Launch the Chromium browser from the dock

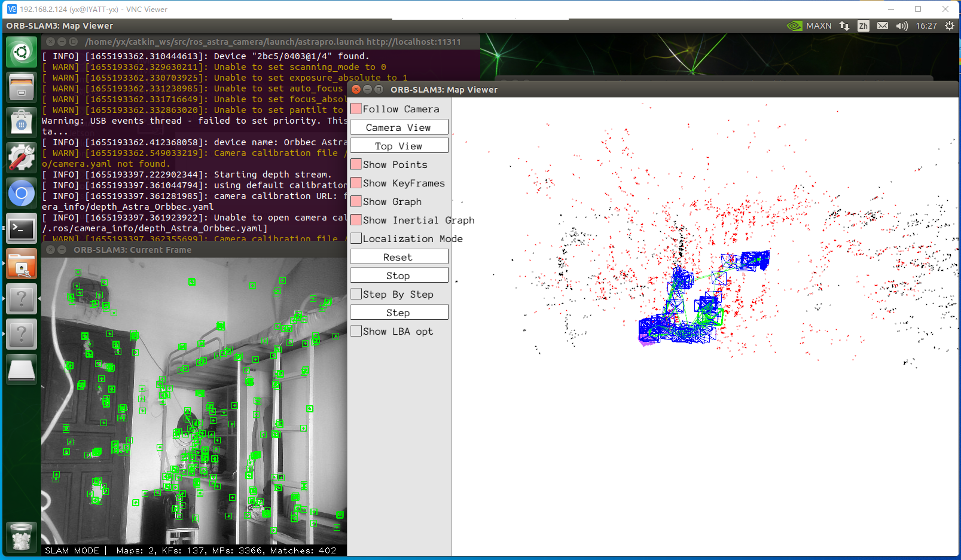[x=22, y=193]
